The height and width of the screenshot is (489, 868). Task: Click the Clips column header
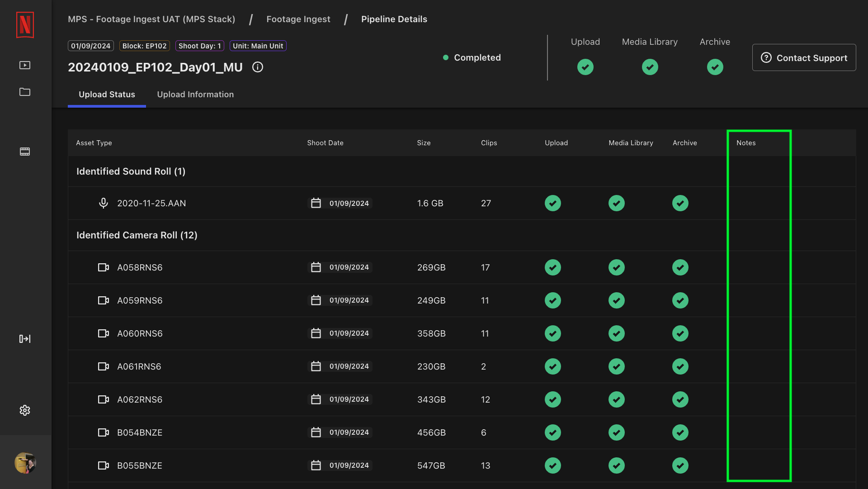click(489, 143)
